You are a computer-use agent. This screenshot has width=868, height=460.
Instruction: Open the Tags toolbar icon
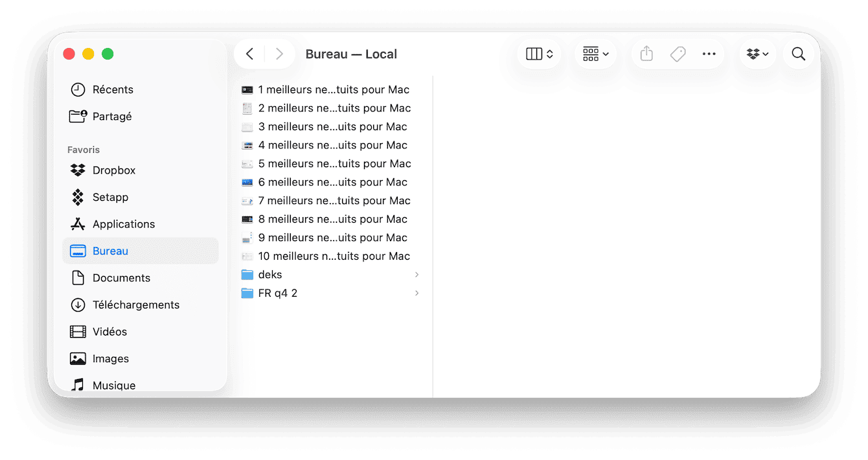pos(678,54)
